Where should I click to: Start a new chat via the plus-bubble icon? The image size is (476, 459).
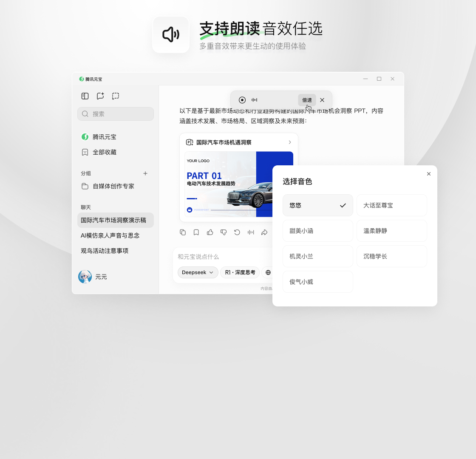click(x=100, y=96)
